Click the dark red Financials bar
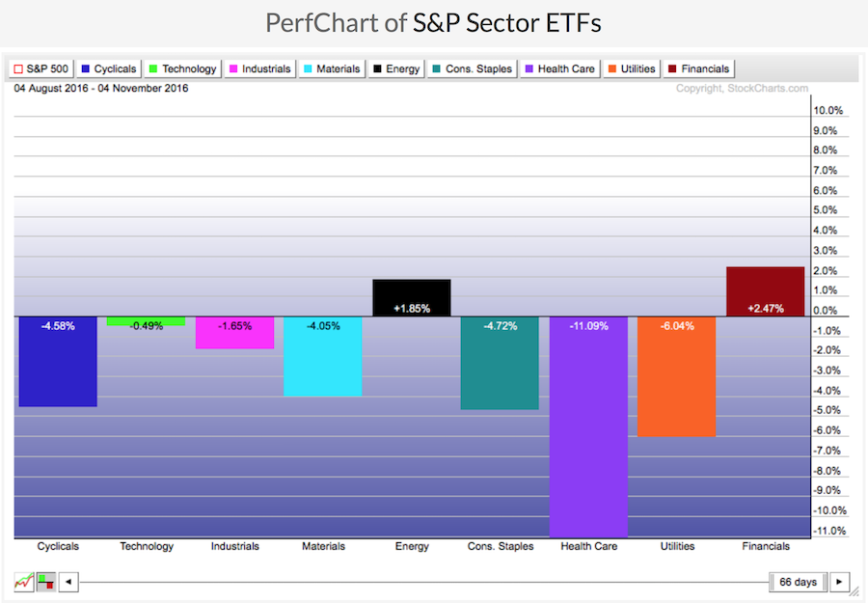 point(765,291)
